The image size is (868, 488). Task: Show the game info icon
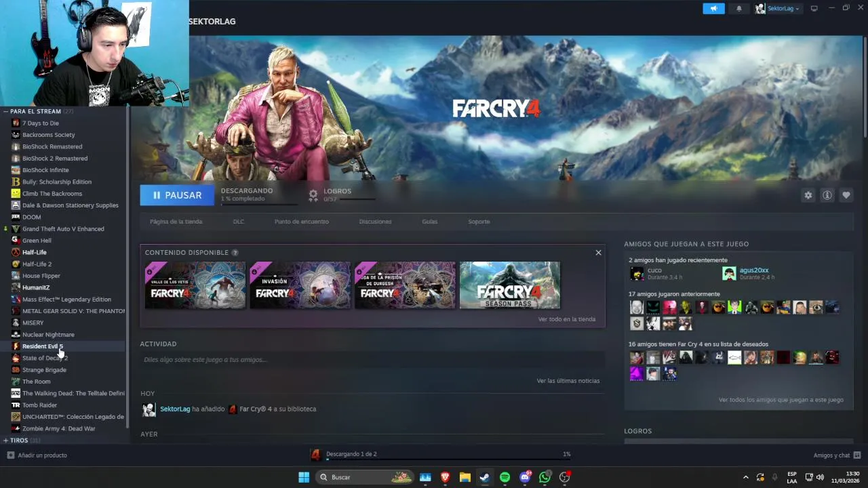[827, 195]
